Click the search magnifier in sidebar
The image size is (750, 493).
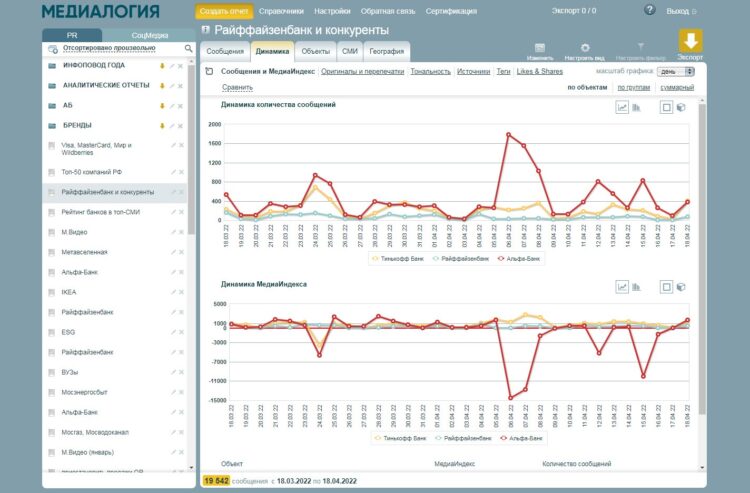click(188, 48)
